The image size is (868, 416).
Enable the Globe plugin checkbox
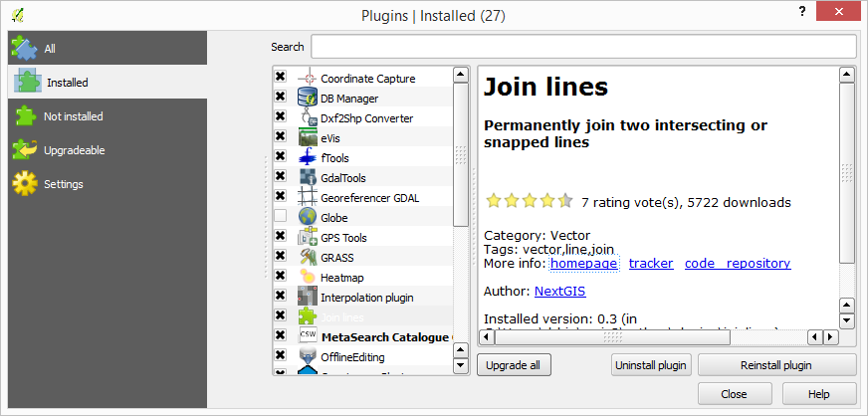tap(281, 216)
